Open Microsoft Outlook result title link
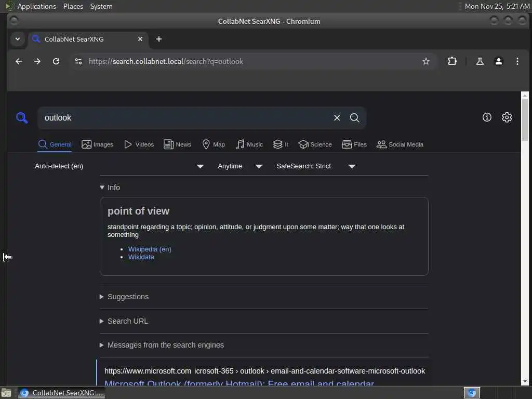Screen dimensions: 532x399 [239, 382]
